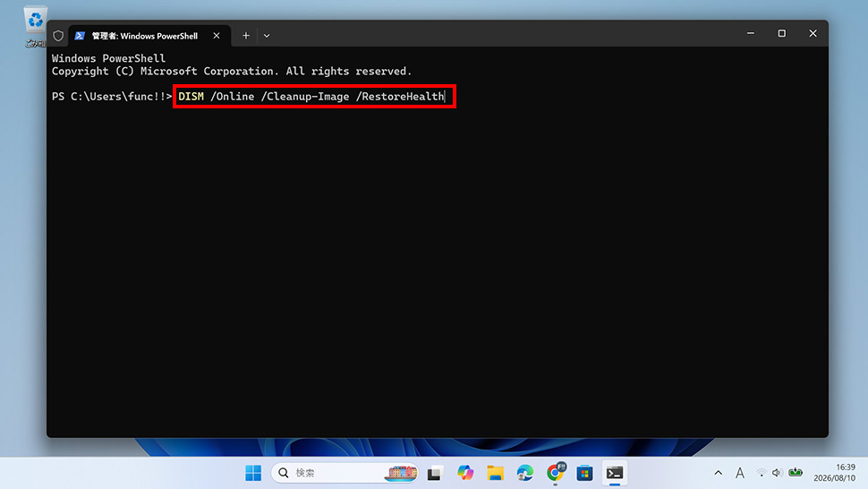Viewport: 868px width, 489px height.
Task: Click the taskbar 検索 search box
Action: click(345, 473)
